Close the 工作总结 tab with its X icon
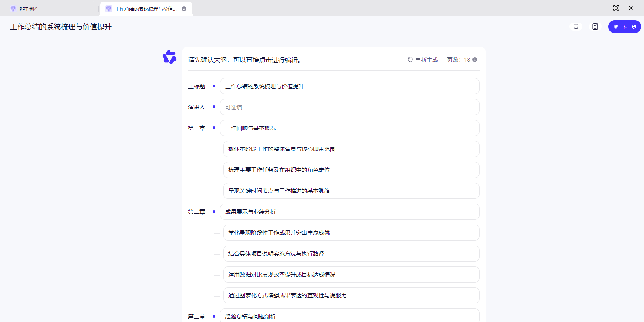 click(x=184, y=9)
